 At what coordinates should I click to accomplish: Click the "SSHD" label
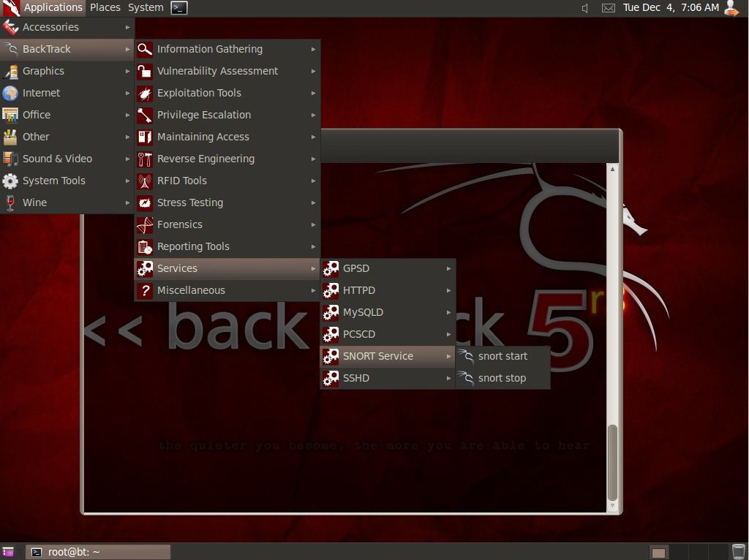coord(356,379)
